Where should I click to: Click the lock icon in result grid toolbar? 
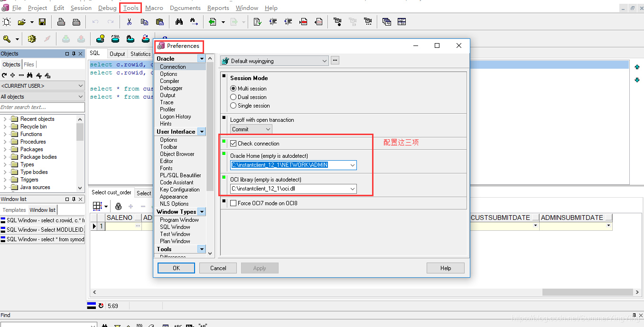[118, 206]
